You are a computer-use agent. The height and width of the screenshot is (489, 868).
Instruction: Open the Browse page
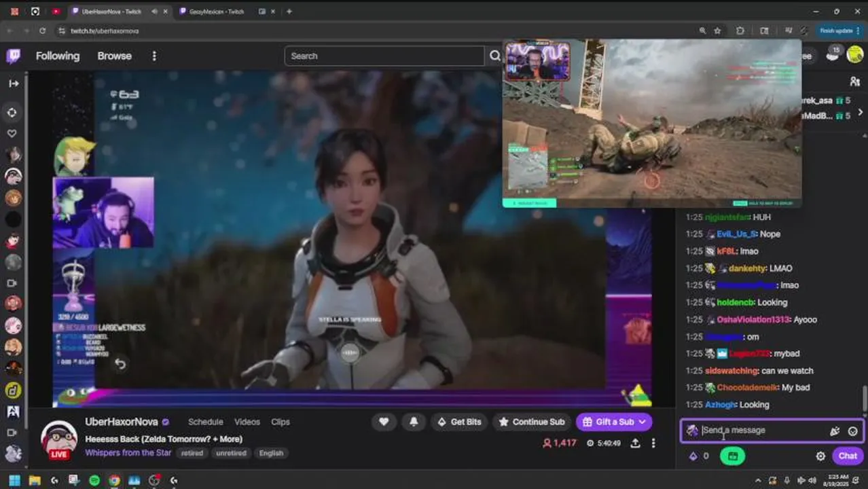point(114,56)
